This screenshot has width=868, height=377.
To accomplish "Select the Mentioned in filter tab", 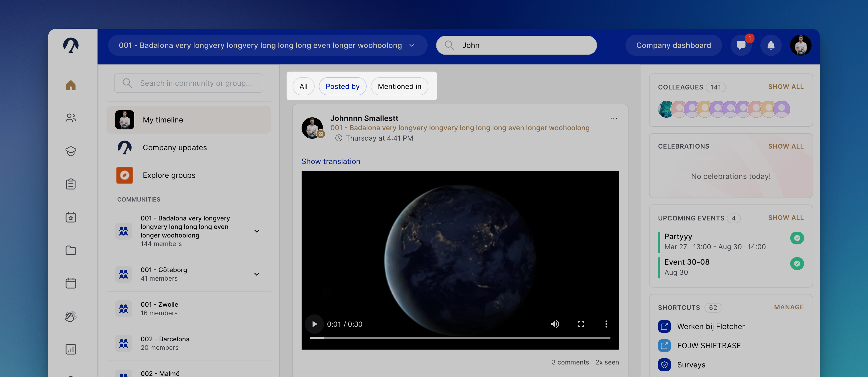I will (x=399, y=86).
